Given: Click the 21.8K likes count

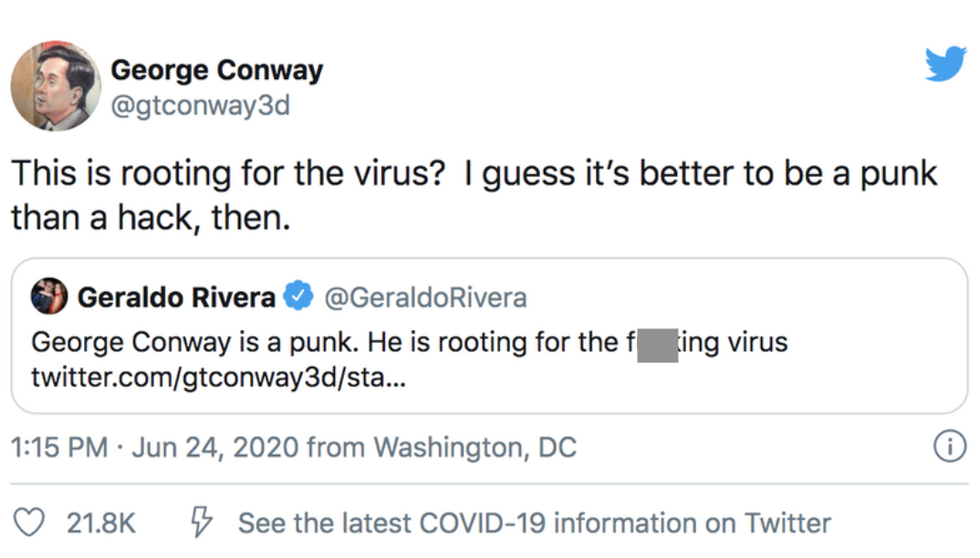Looking at the screenshot, I should pyautogui.click(x=101, y=522).
